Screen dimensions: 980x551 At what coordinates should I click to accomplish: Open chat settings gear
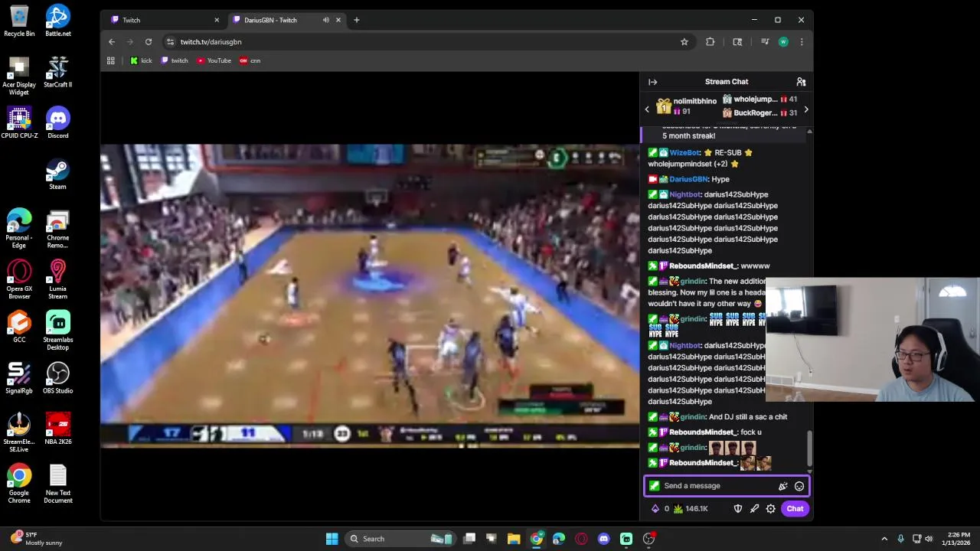click(x=771, y=509)
